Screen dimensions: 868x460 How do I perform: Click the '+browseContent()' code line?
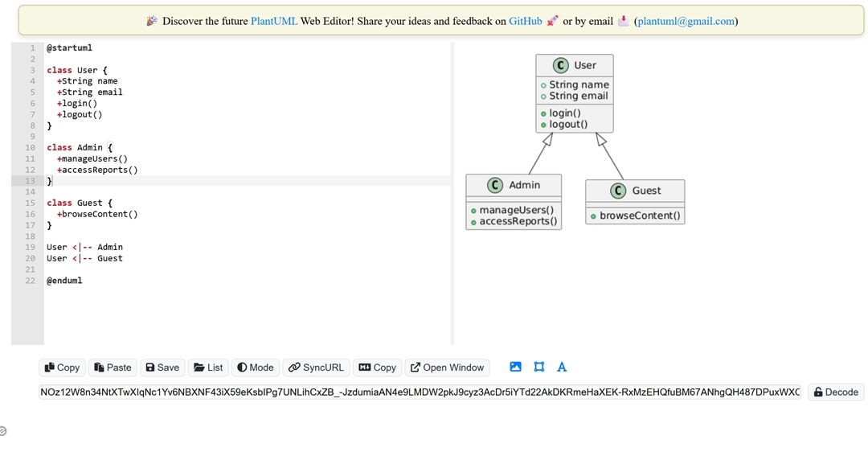tap(97, 214)
